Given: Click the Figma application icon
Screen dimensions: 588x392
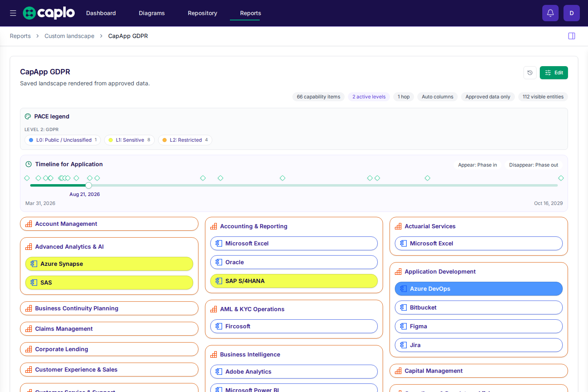Looking at the screenshot, I should click(403, 326).
